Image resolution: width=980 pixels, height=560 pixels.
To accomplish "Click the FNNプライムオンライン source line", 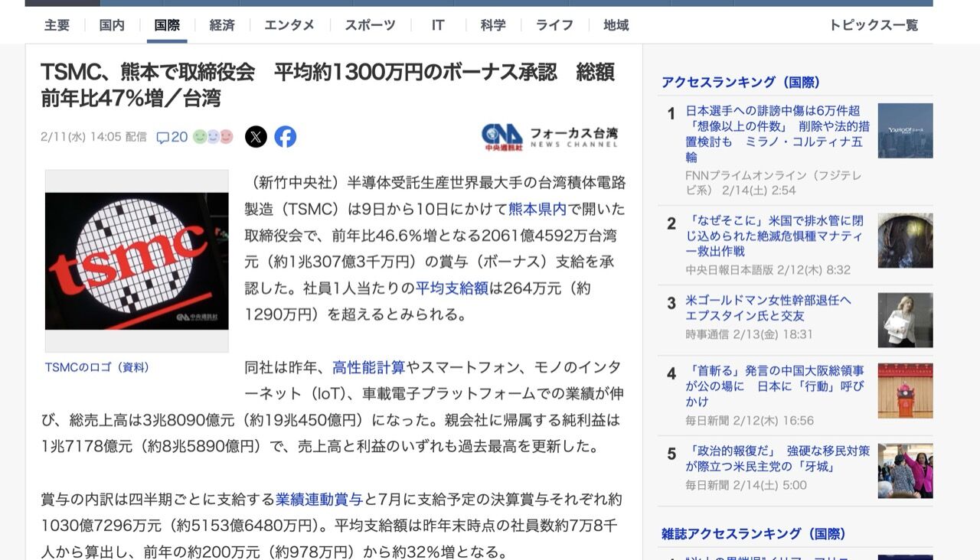I will point(773,183).
